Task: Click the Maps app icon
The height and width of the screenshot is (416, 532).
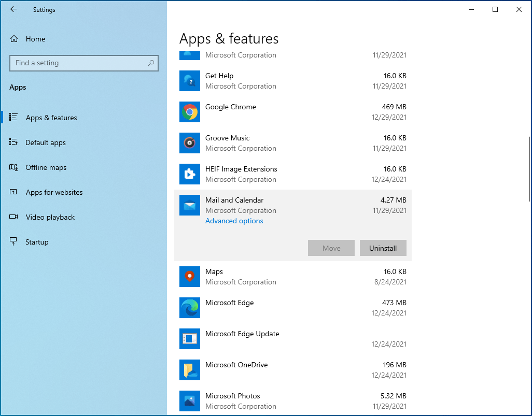Action: (x=189, y=277)
